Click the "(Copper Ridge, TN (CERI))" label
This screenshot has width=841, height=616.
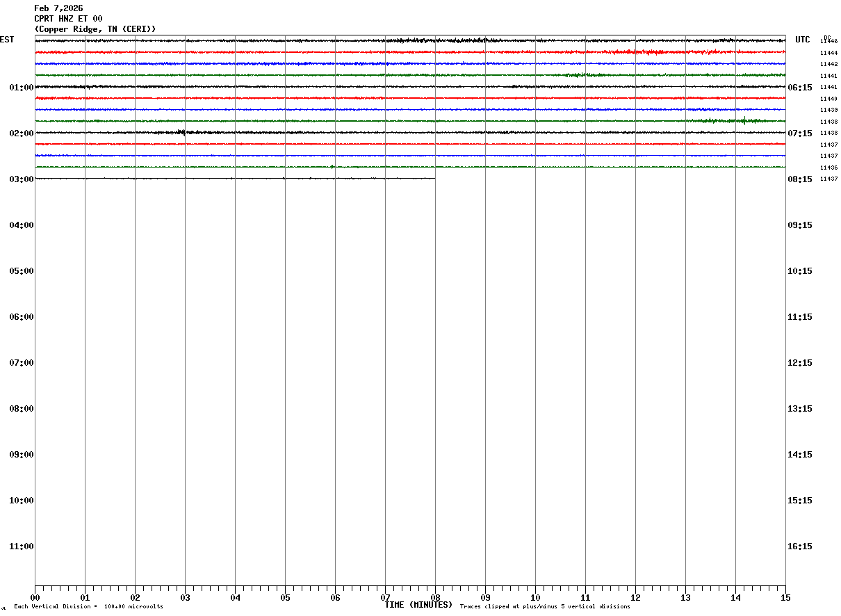[x=95, y=29]
